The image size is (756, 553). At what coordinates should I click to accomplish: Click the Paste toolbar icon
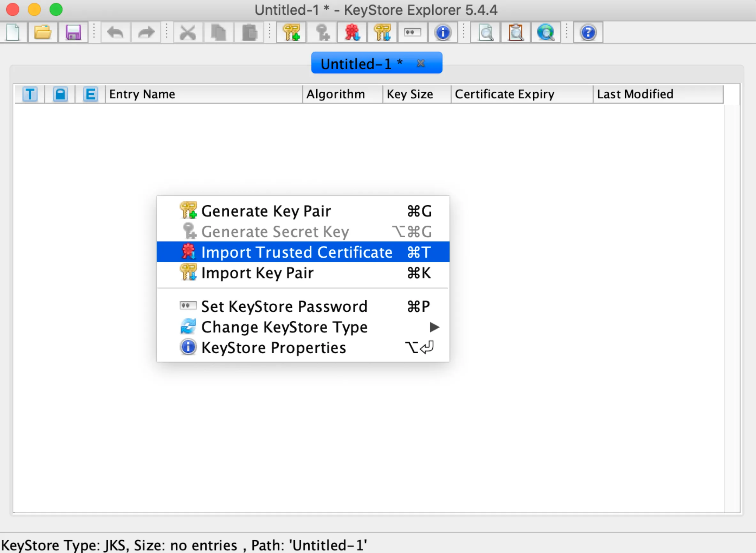(249, 33)
